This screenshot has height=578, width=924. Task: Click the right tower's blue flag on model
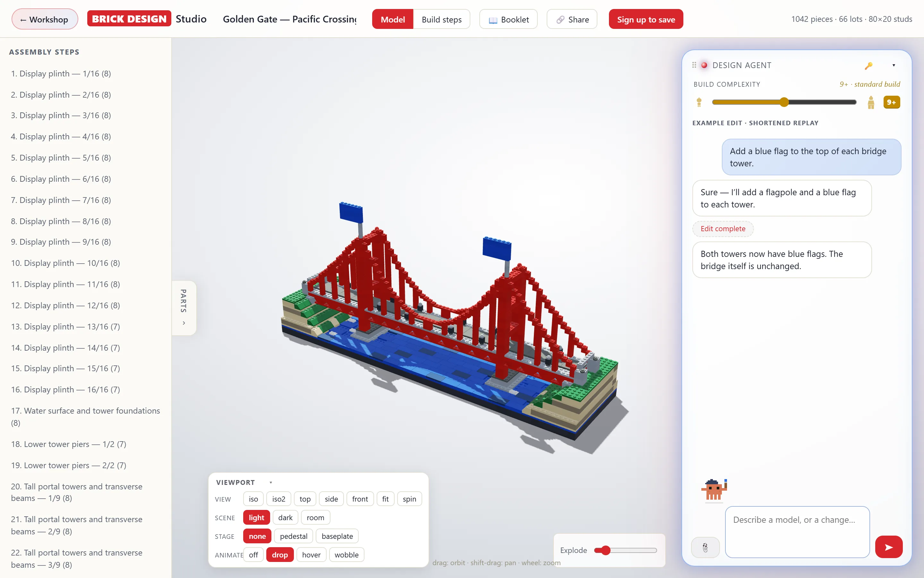(x=496, y=249)
